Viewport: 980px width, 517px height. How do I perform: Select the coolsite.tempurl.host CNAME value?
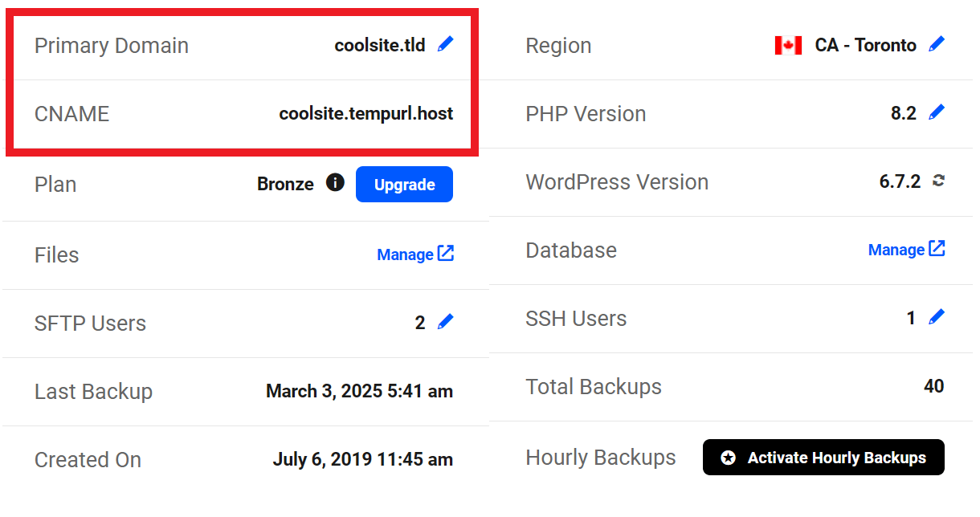[x=366, y=114]
